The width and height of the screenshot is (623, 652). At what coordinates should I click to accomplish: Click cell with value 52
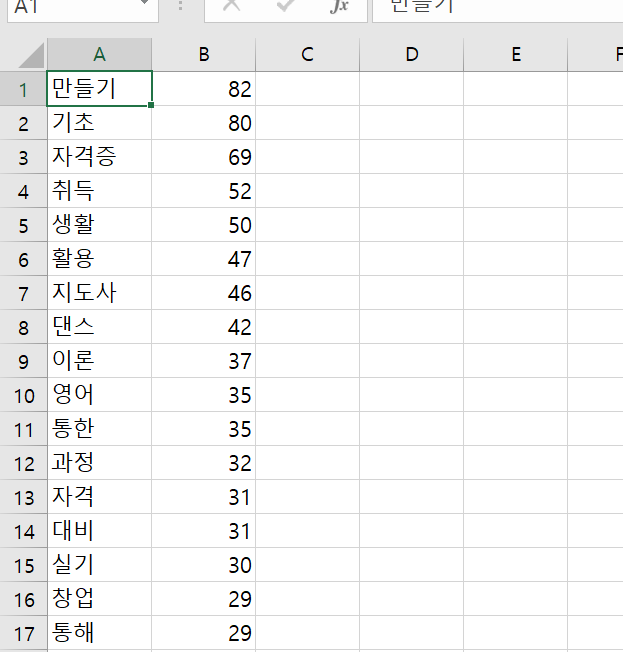tap(203, 191)
